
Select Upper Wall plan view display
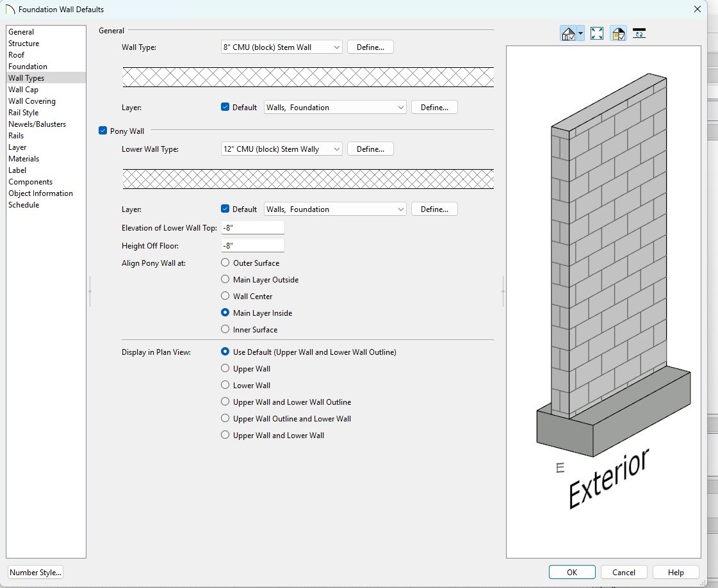[225, 368]
